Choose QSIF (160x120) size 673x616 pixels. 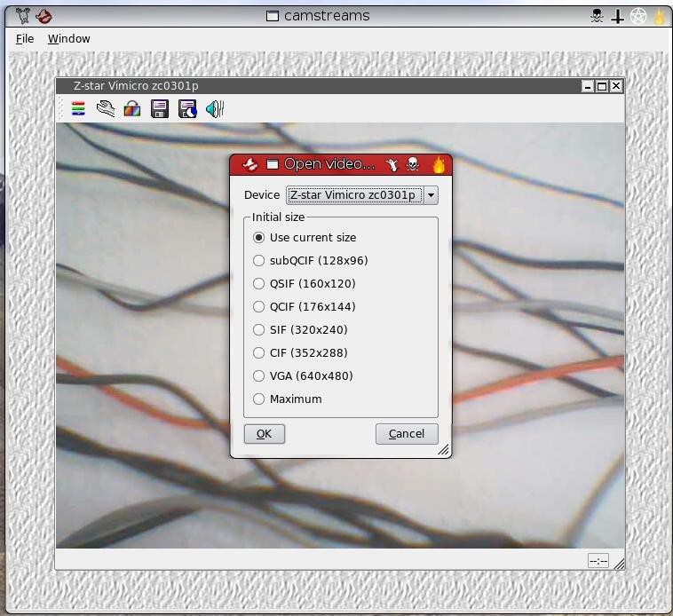[x=305, y=283]
